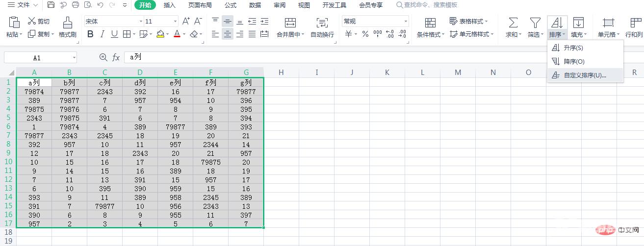Image resolution: width=644 pixels, height=246 pixels.
Task: Click the increase font size icon
Action: [186, 21]
